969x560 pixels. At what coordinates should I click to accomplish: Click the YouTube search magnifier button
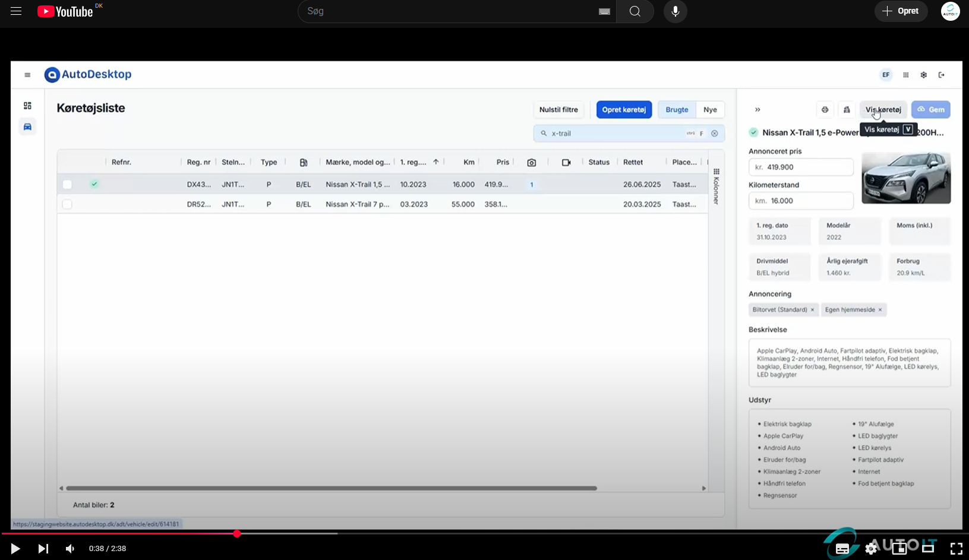click(635, 11)
